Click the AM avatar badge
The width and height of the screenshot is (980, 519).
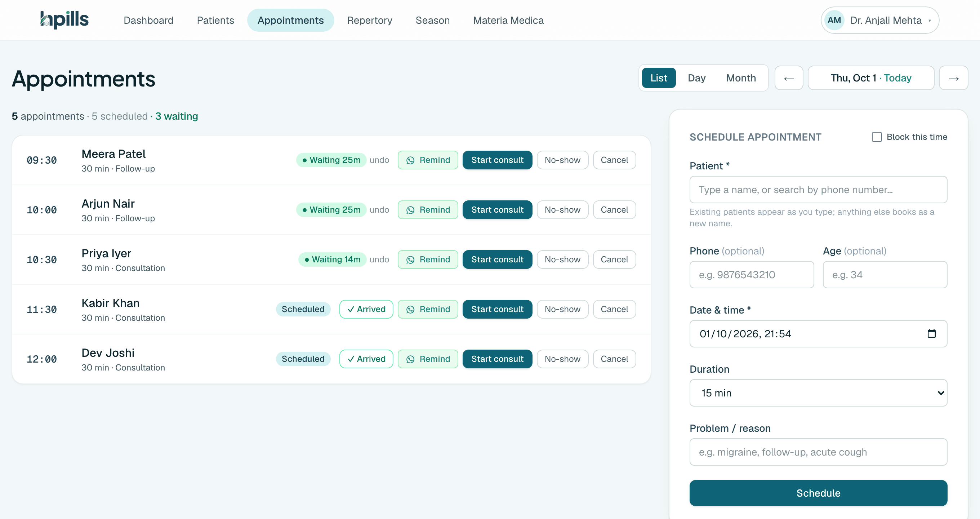pos(834,20)
